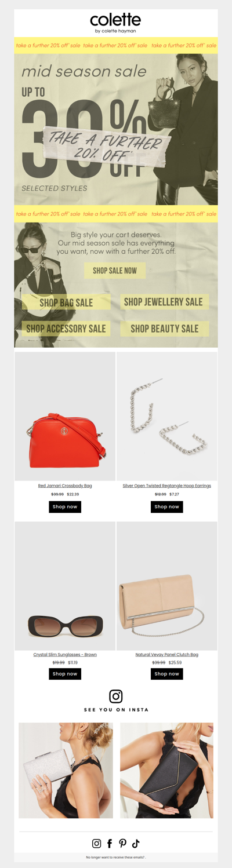Open the TikTok icon in footer
This screenshot has width=232, height=868.
(136, 843)
